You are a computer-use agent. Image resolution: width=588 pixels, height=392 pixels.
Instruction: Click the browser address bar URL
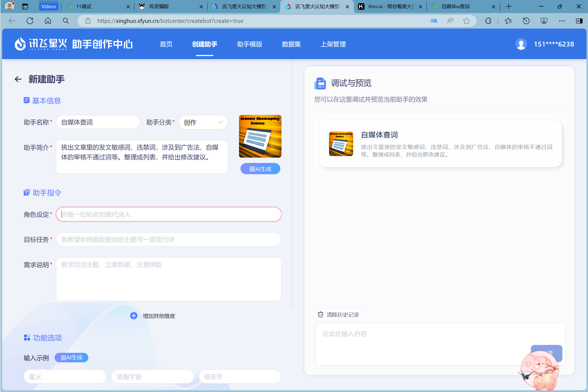170,21
